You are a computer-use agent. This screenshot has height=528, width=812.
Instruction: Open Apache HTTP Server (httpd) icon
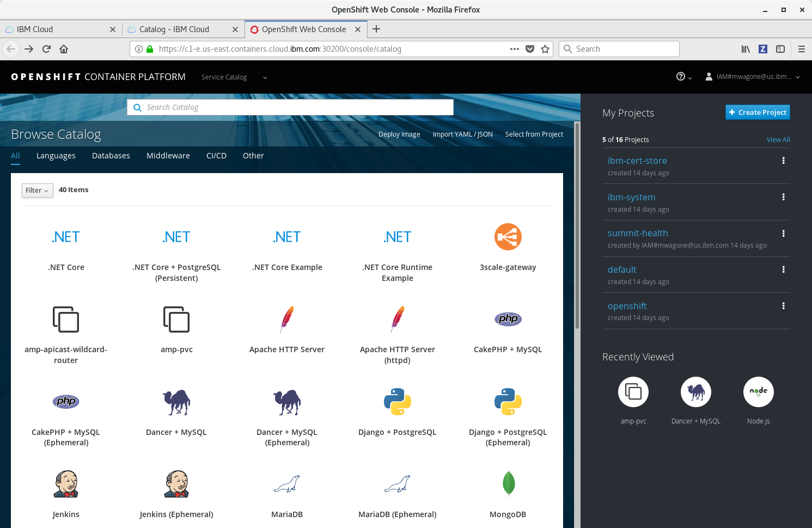(x=398, y=319)
